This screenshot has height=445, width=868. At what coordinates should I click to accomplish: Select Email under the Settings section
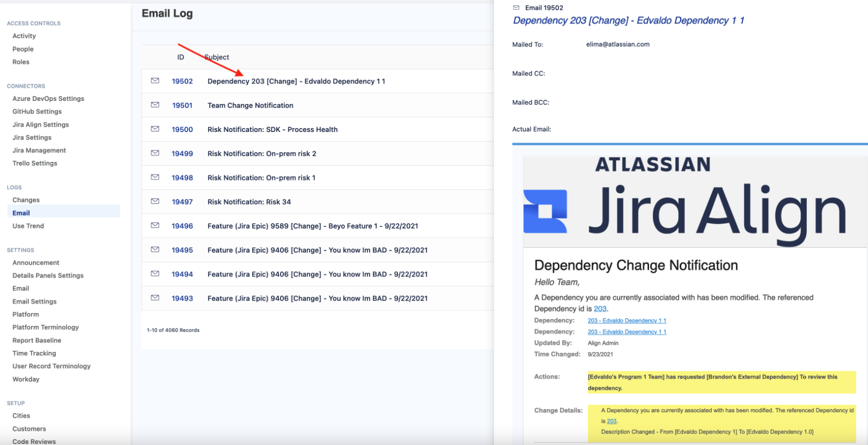point(21,288)
